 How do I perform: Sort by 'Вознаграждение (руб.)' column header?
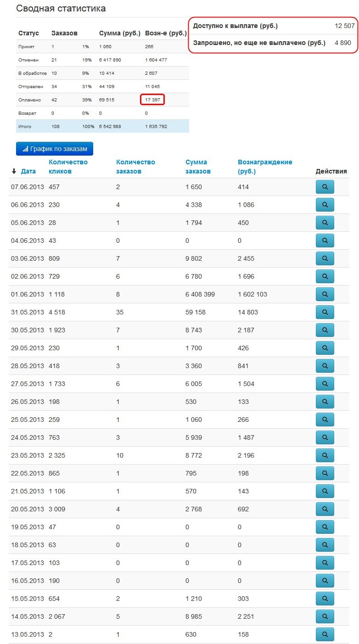265,167
